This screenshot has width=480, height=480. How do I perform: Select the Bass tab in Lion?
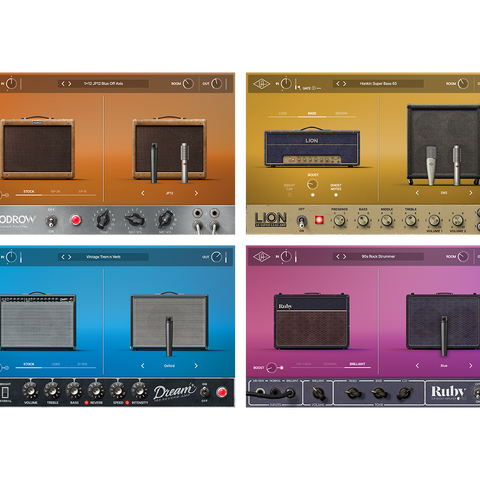click(312, 114)
